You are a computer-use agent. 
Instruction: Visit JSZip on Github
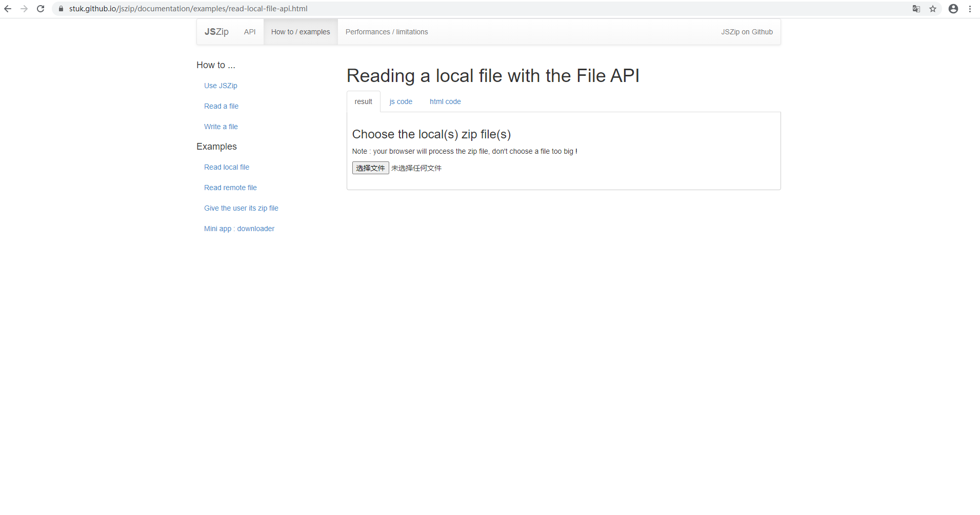[x=747, y=31]
